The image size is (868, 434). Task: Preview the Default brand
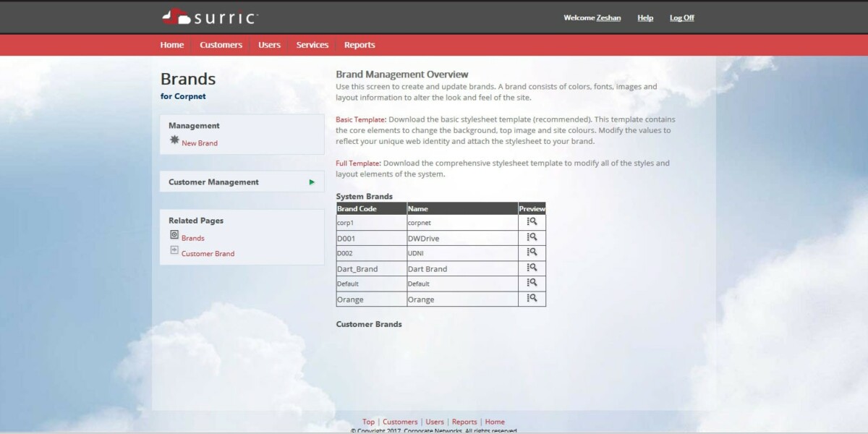pyautogui.click(x=532, y=283)
